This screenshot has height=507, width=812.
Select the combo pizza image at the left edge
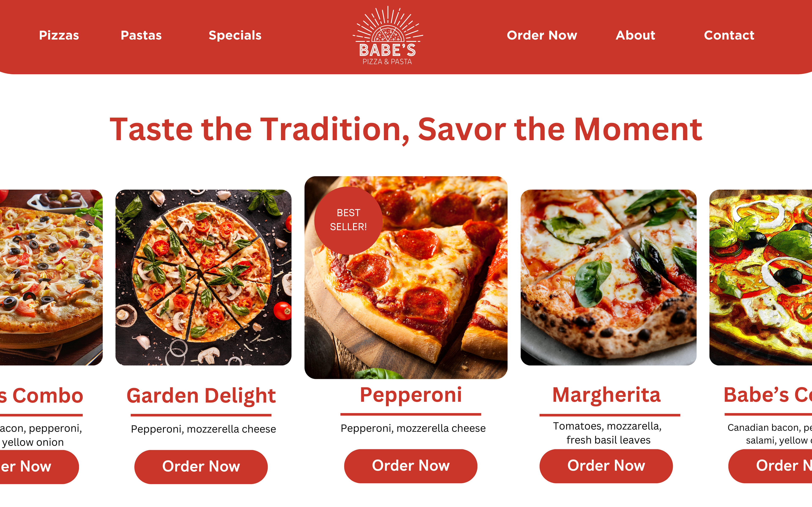tap(51, 277)
